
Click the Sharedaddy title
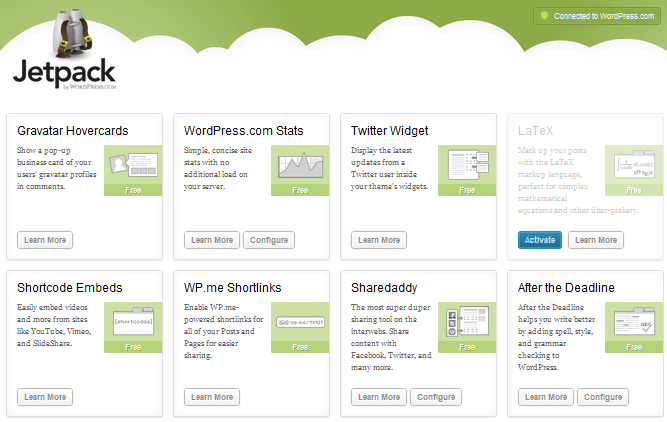click(384, 288)
